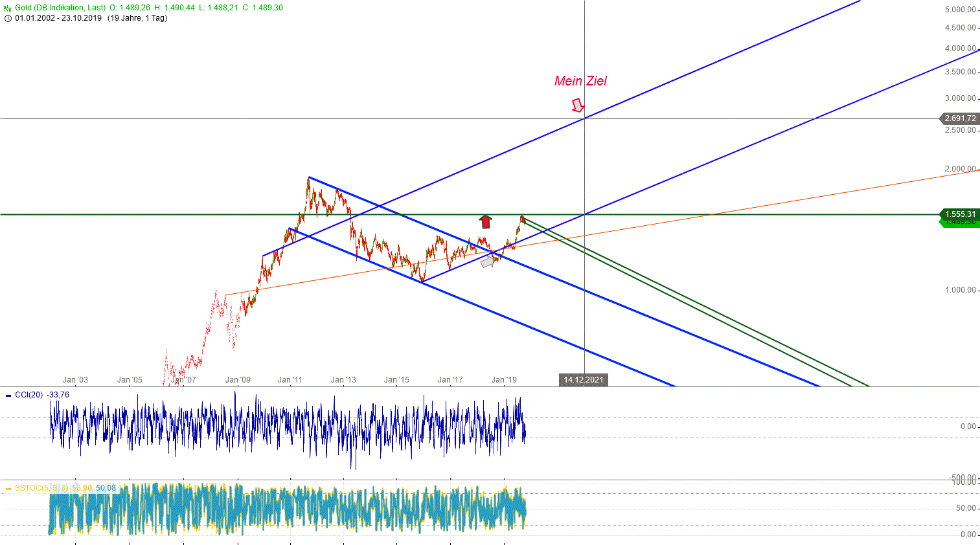Click the "Jan '19" time axis label
The height and width of the screenshot is (545, 980).
point(504,380)
